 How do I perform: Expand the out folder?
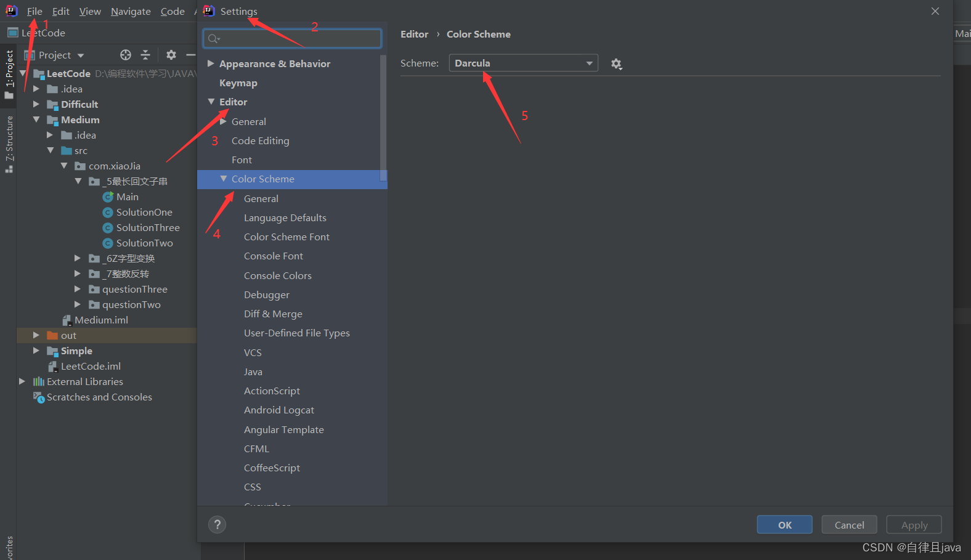point(36,335)
